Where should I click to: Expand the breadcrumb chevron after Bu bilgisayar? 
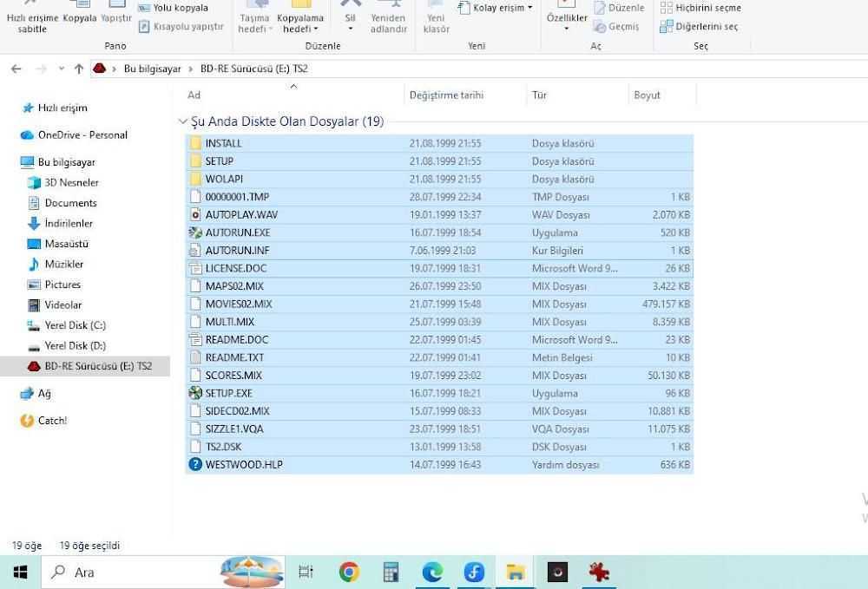tap(190, 69)
